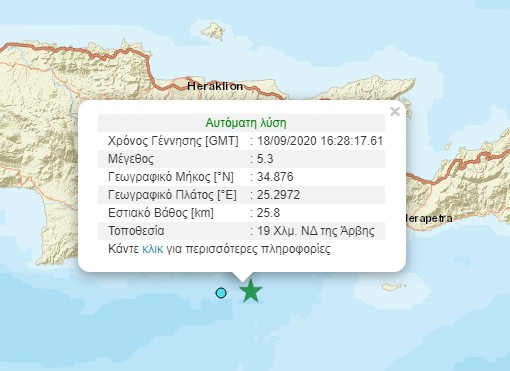Click the Γεωγραφικό Μήκος [°N] row label

(171, 177)
